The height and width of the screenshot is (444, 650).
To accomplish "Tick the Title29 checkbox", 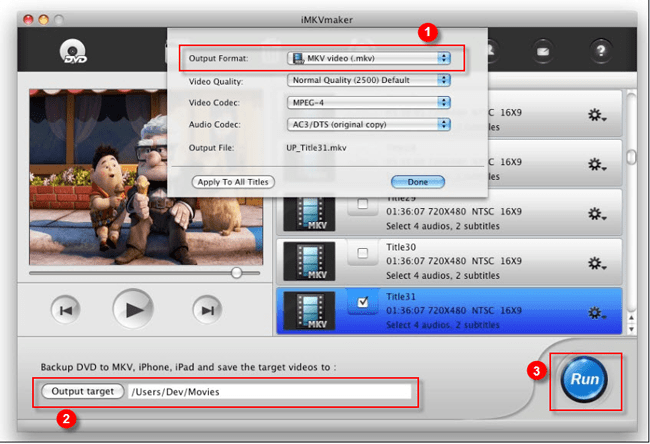I will click(363, 204).
